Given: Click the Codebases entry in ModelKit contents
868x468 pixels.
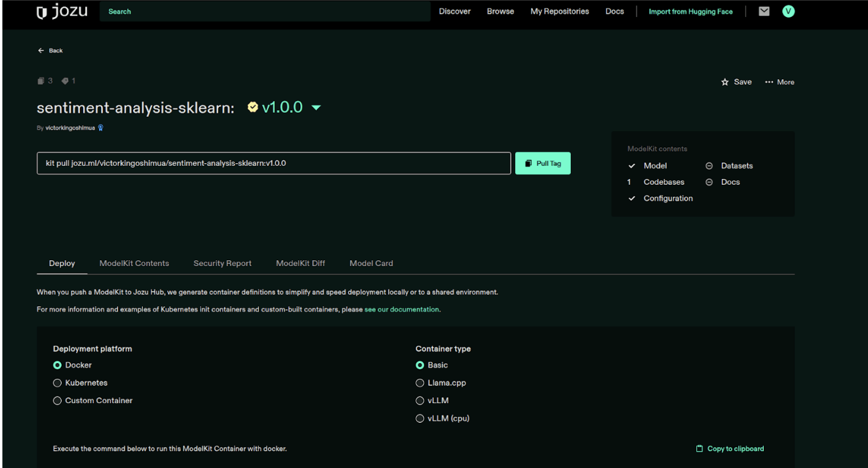Looking at the screenshot, I should [x=663, y=182].
